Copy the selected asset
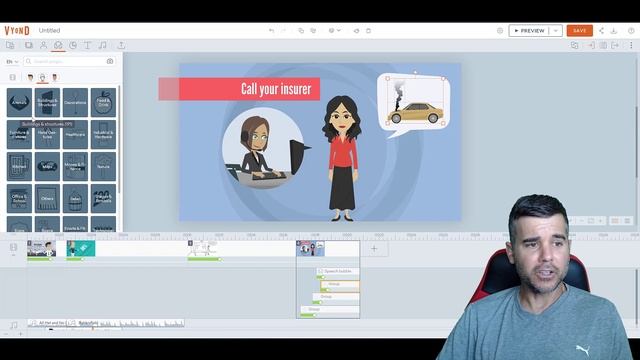 coord(301,31)
